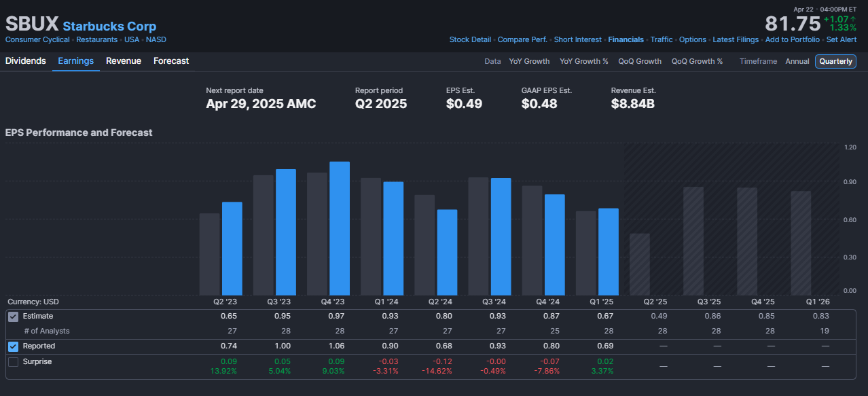Viewport: 868px width, 396px height.
Task: Set timeframe to Quarterly
Action: click(835, 61)
